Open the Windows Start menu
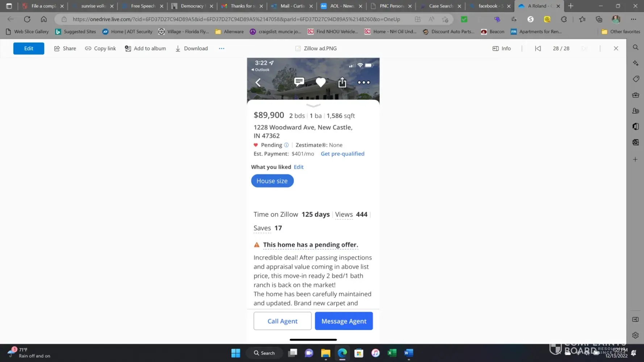 coord(236,353)
